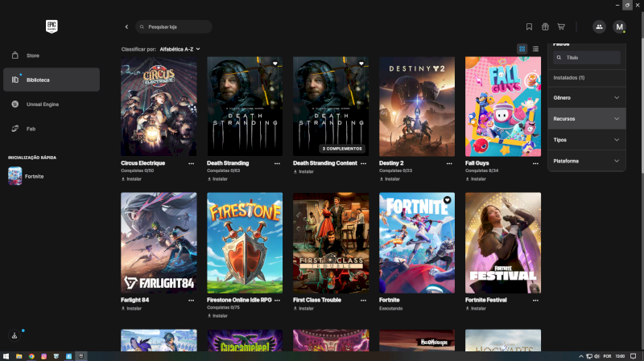Viewport: 644px width, 361px height.
Task: Open options menu for Fall Guys
Action: [535, 163]
